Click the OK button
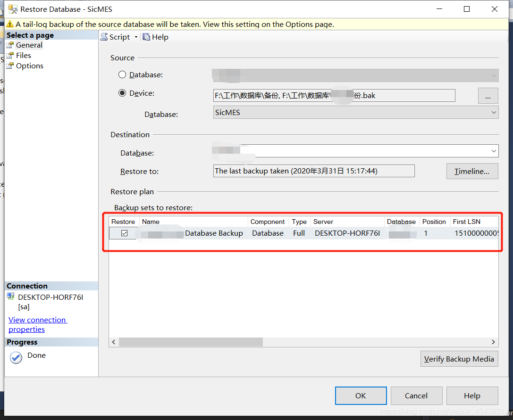This screenshot has width=513, height=420. 361,396
